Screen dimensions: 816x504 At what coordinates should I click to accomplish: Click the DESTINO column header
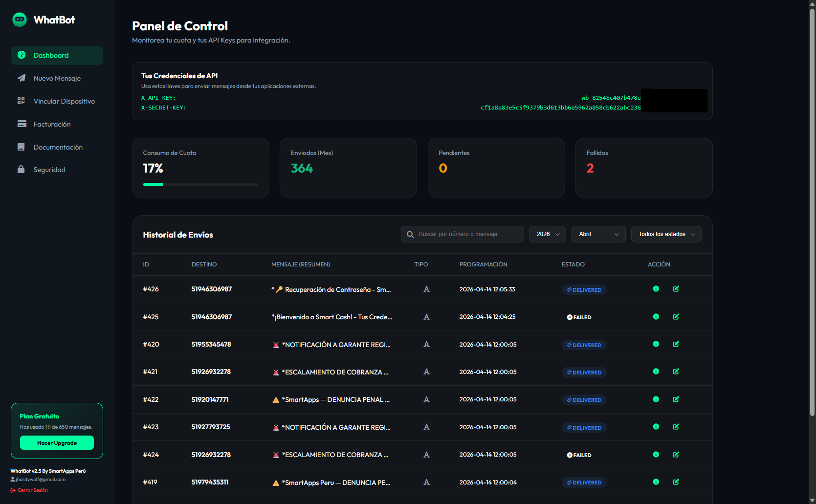pyautogui.click(x=204, y=264)
